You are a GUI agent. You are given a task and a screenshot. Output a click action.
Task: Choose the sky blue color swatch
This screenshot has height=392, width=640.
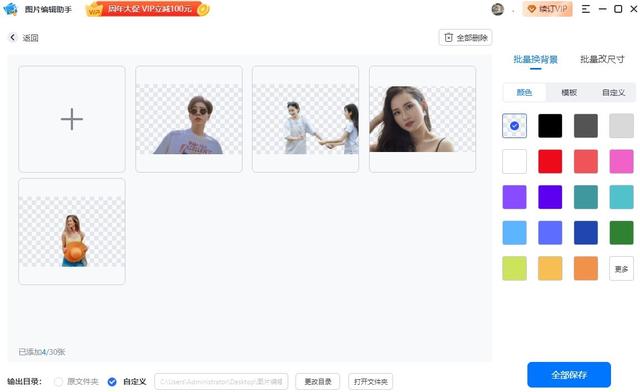coord(514,233)
